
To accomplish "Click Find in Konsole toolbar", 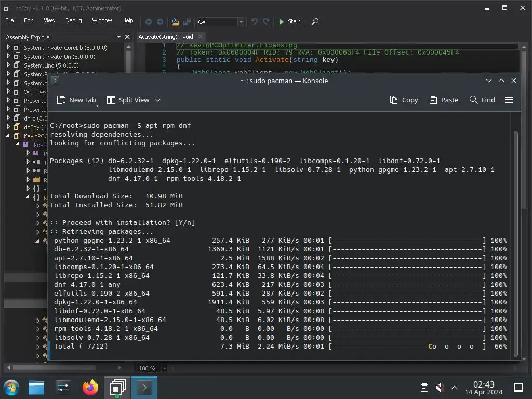I will 482,100.
